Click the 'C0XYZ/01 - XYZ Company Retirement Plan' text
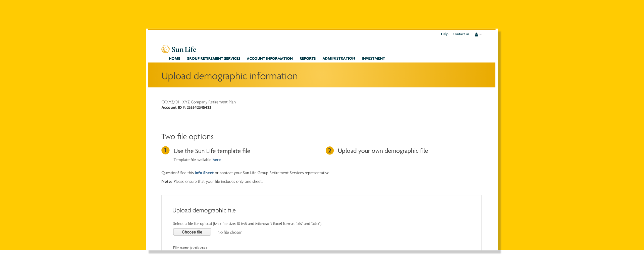 [198, 102]
